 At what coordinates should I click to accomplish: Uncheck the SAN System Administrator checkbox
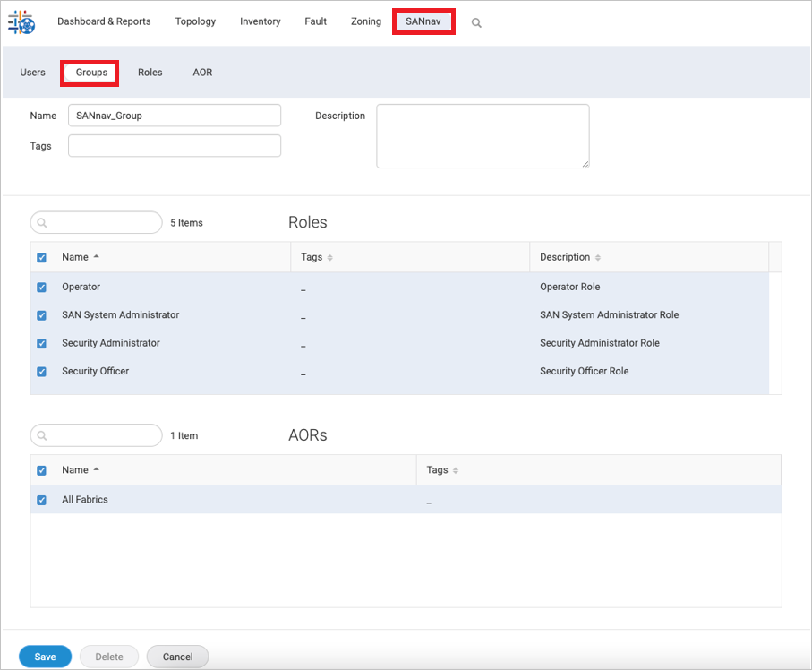pos(41,315)
